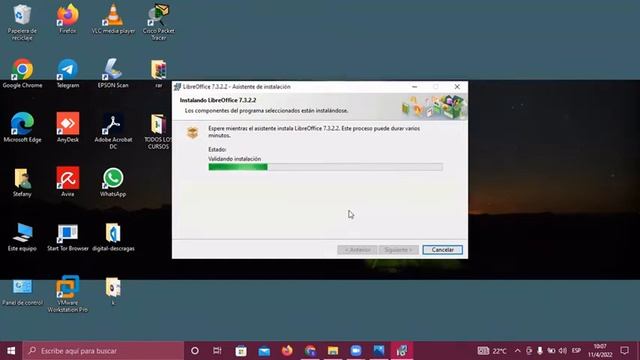Click the package box icon in the installer

tap(192, 133)
